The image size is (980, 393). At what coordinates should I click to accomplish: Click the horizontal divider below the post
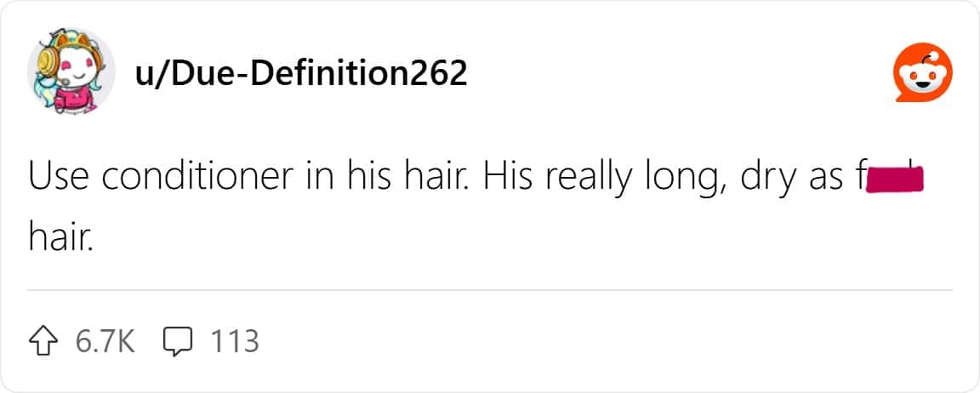(x=489, y=290)
